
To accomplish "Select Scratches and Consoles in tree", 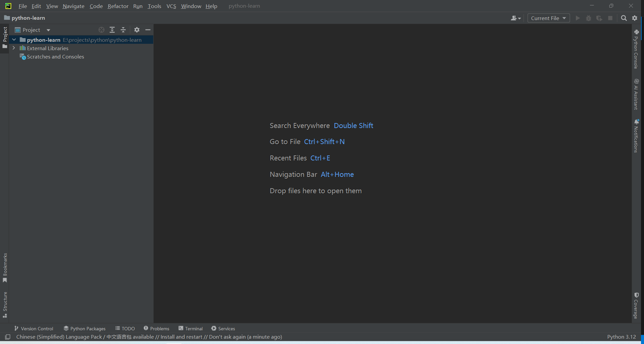I will pyautogui.click(x=55, y=57).
